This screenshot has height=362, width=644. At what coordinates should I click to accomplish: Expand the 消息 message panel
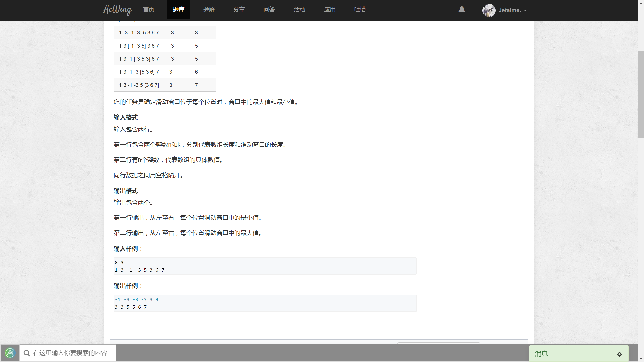[541, 354]
